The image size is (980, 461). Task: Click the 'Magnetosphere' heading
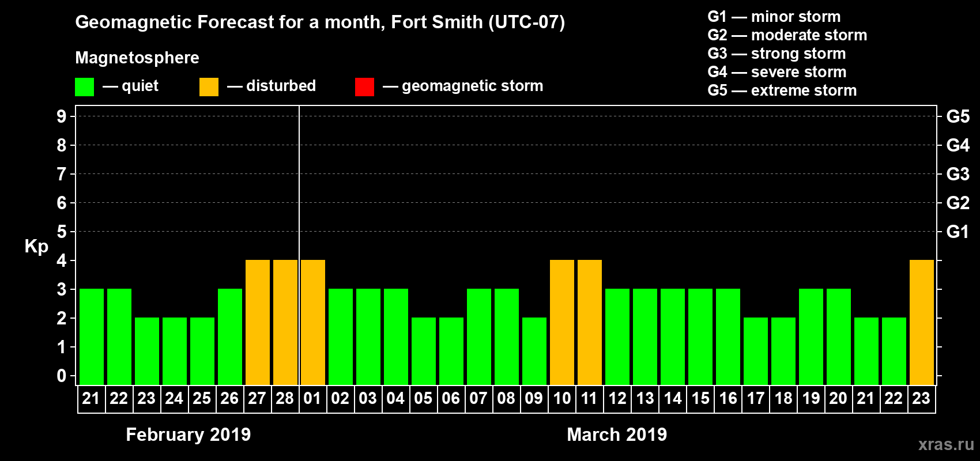[137, 58]
